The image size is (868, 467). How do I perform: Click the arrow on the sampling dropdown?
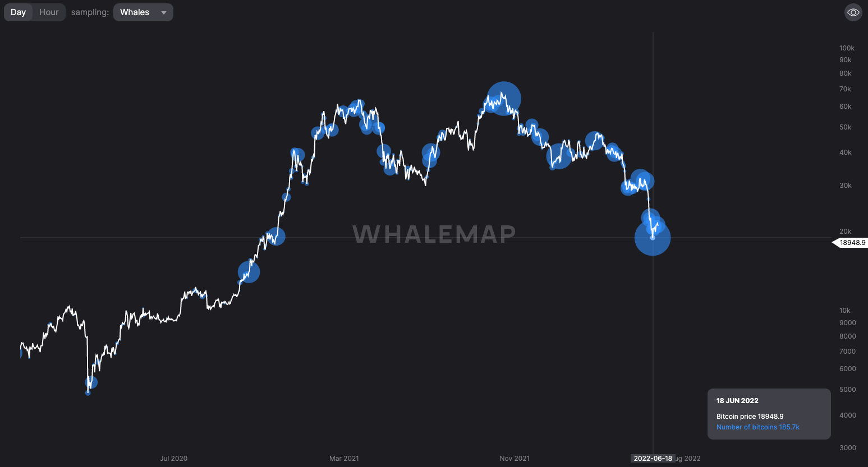click(x=164, y=12)
